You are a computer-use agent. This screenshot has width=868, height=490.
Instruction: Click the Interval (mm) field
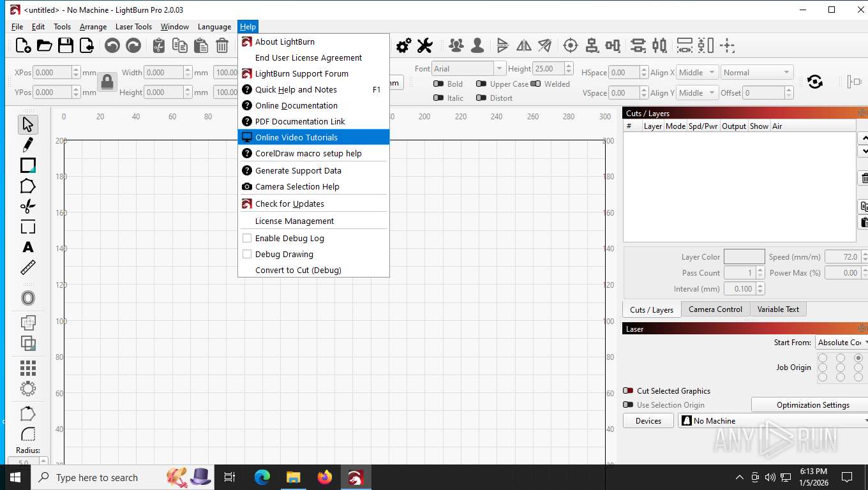(740, 288)
